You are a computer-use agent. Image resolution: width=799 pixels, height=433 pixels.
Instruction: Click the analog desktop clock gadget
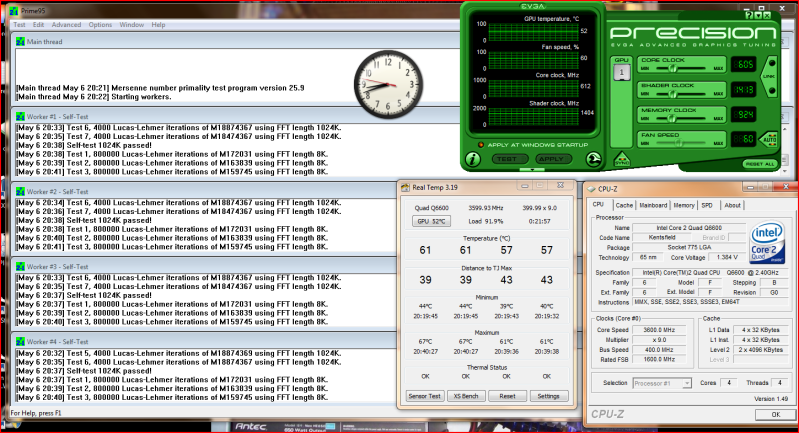[388, 84]
